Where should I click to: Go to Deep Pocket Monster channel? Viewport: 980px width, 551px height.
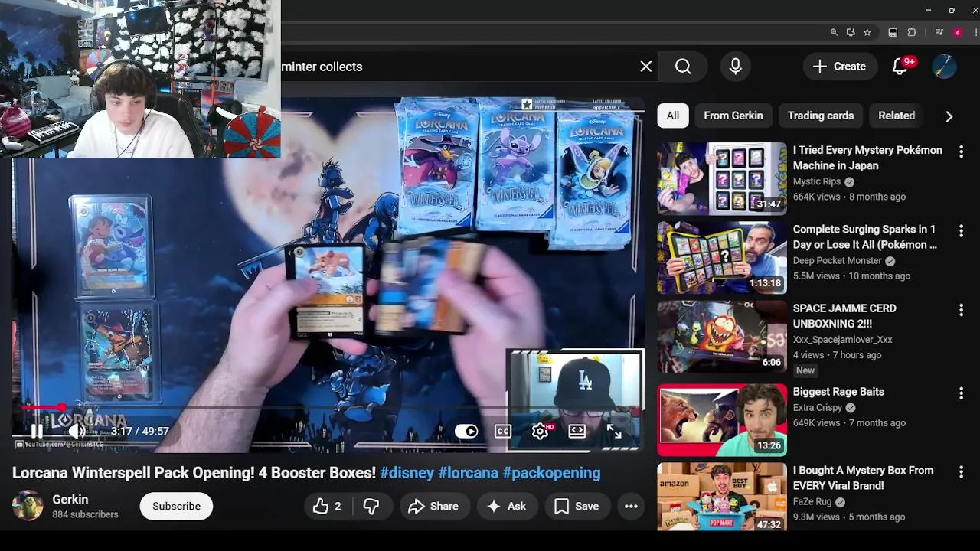pos(838,261)
